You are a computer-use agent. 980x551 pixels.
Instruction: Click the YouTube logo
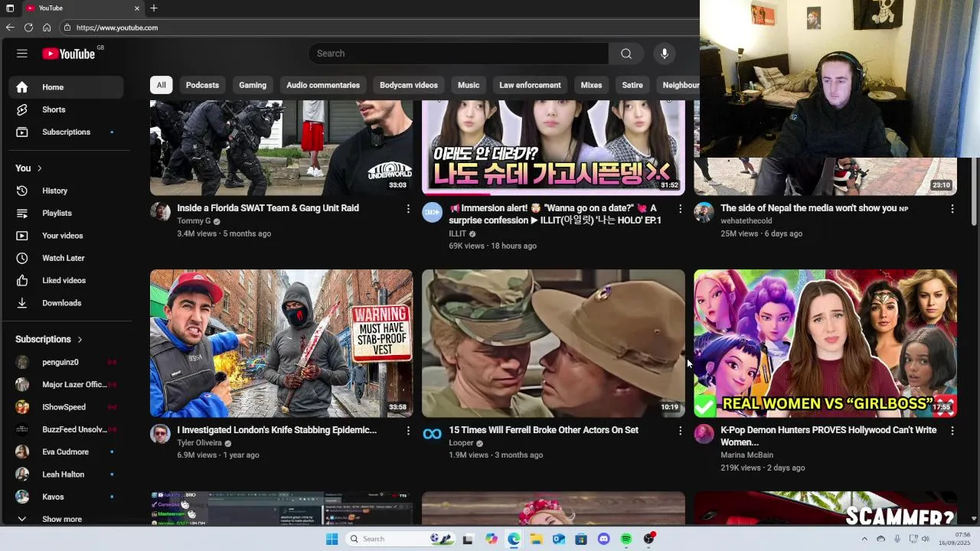pyautogui.click(x=69, y=54)
